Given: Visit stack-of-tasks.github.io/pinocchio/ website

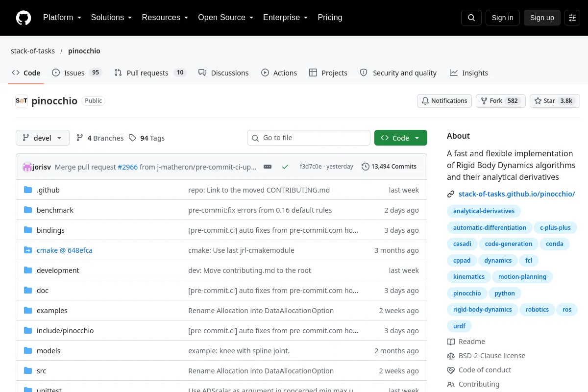Looking at the screenshot, I should (516, 194).
